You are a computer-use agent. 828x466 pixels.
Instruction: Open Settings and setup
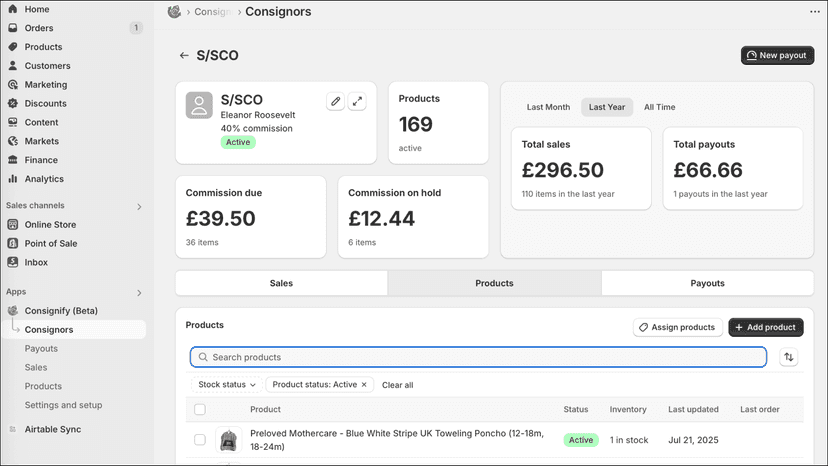63,405
